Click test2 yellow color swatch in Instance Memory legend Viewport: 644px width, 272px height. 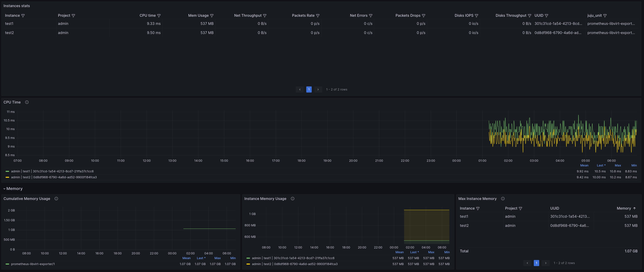(x=248, y=264)
